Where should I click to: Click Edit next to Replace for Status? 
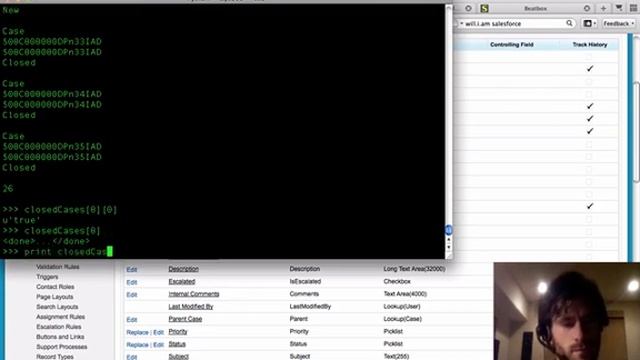point(158,345)
